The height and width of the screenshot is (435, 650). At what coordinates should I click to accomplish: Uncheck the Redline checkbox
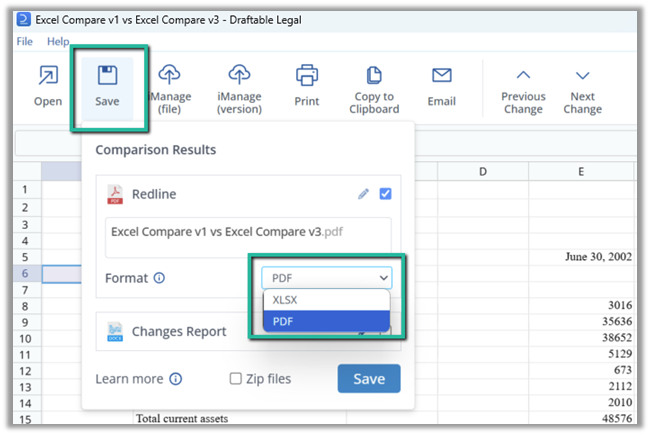385,194
